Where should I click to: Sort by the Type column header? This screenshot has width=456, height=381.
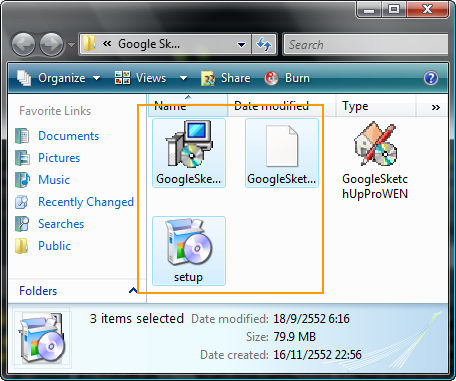point(376,106)
